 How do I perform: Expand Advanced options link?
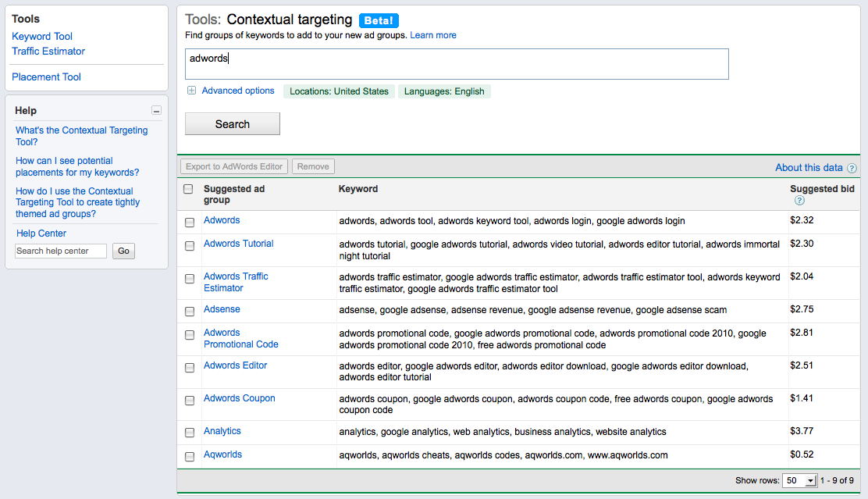[x=238, y=91]
